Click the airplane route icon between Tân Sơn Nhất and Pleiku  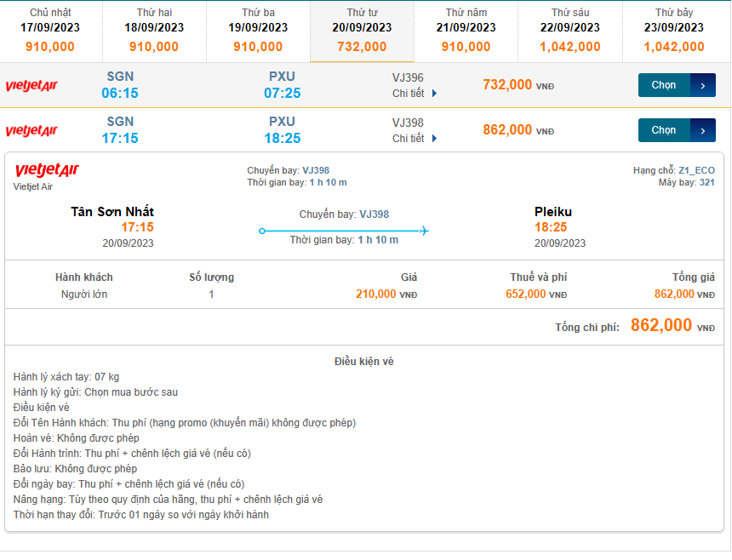[x=344, y=231]
